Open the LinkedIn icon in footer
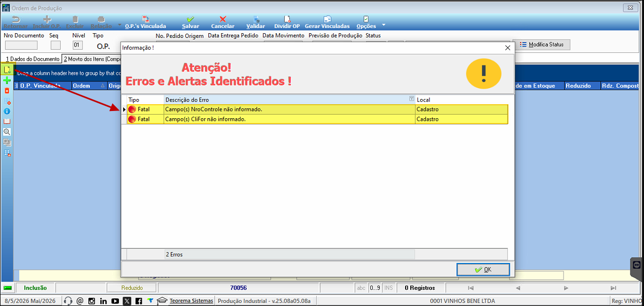Screen dimensions: 644x306 (103, 301)
